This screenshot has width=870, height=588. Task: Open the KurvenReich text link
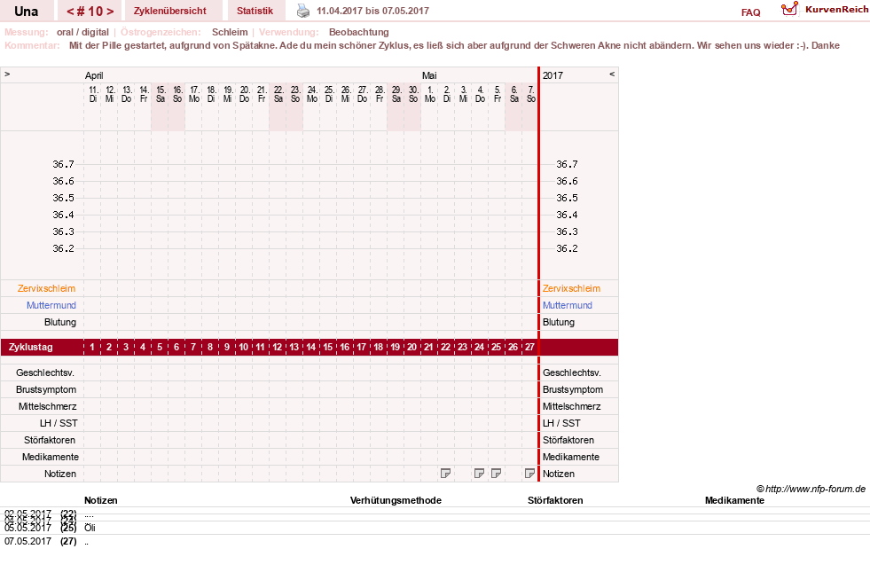[836, 10]
